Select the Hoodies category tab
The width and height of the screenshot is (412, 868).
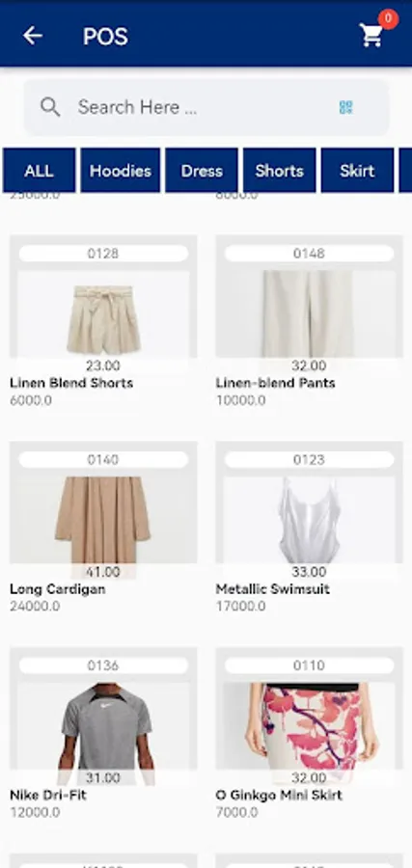pyautogui.click(x=121, y=171)
